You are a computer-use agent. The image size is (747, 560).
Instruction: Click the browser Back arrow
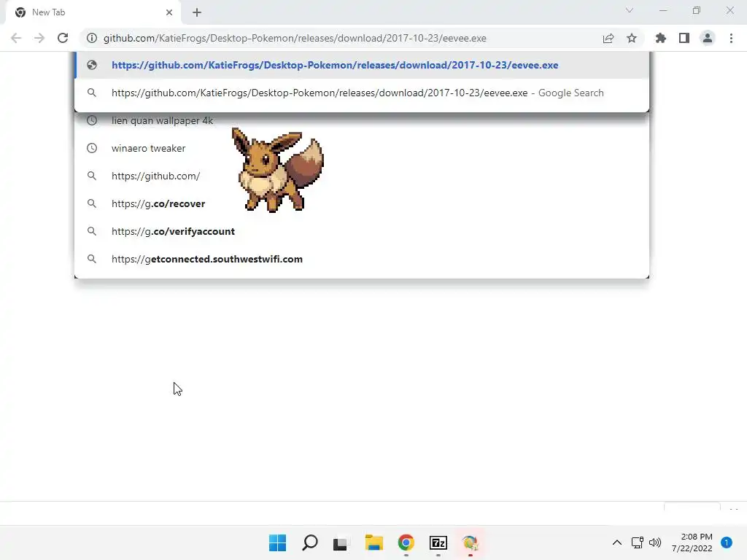16,38
